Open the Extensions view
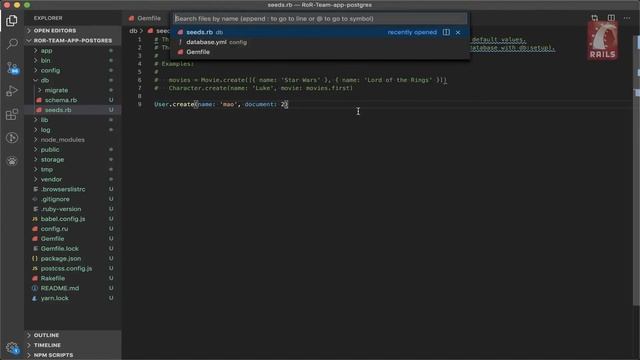This screenshot has height=360, width=640. [x=12, y=114]
